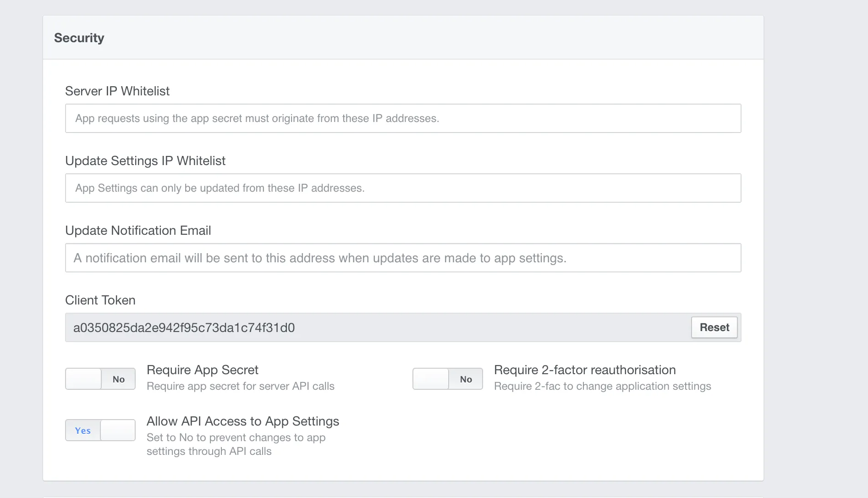Click the Require App Secret title text
This screenshot has height=498, width=868.
tap(203, 370)
